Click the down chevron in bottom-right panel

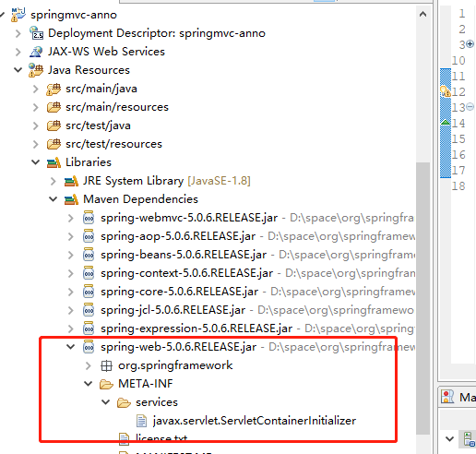pos(450,438)
